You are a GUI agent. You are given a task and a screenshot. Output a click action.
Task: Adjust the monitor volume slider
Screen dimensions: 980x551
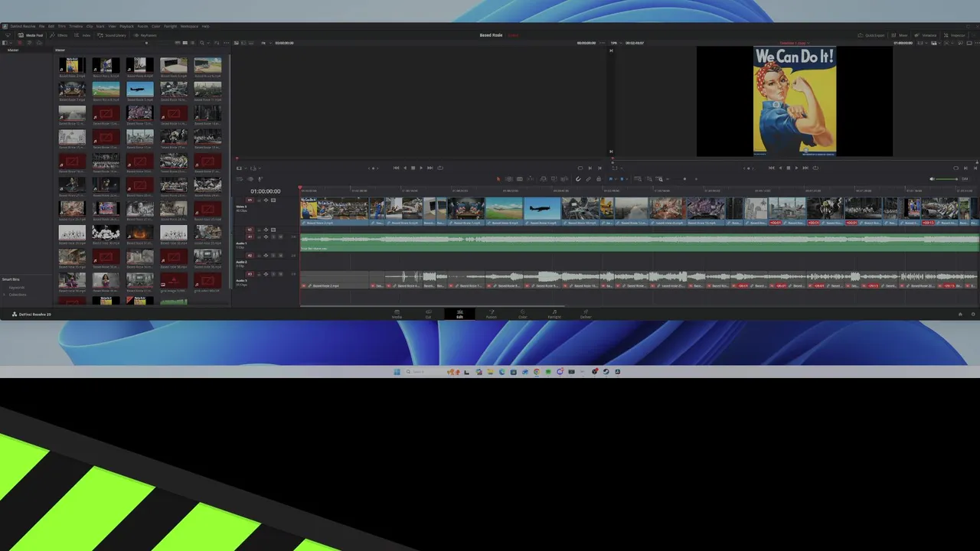948,179
